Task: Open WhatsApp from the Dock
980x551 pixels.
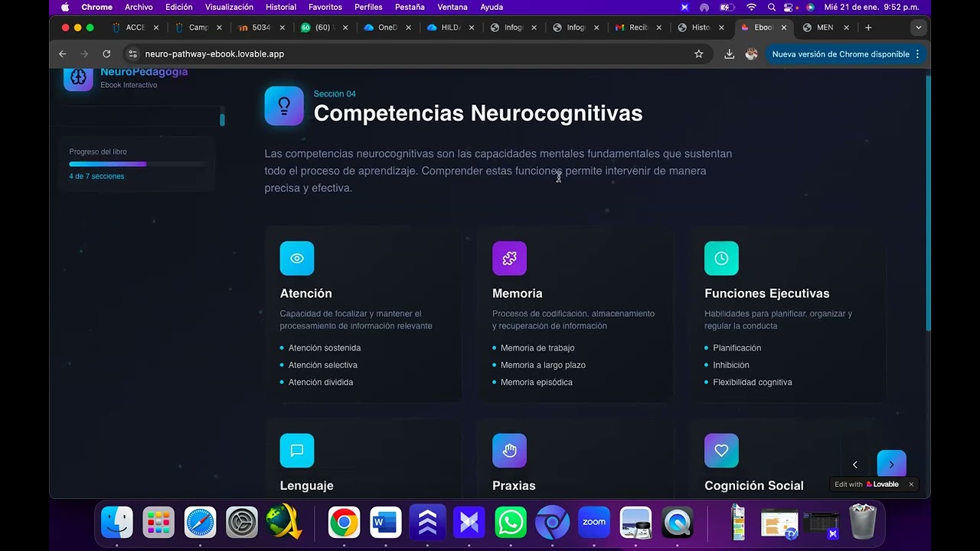Action: tap(511, 523)
